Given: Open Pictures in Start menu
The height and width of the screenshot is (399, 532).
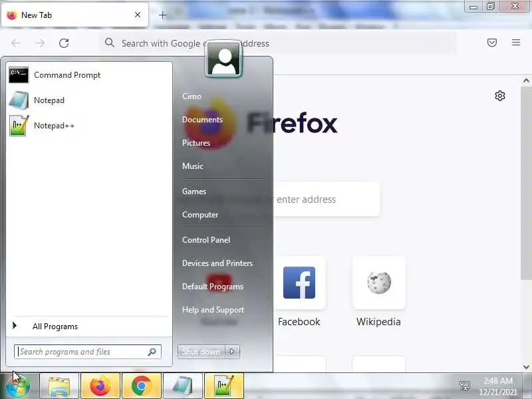Looking at the screenshot, I should tap(196, 143).
